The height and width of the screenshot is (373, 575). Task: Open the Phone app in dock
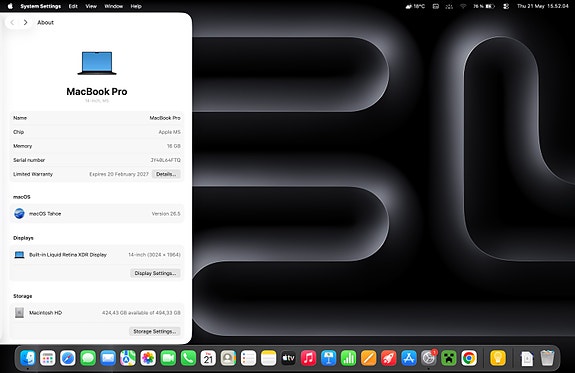pos(188,358)
